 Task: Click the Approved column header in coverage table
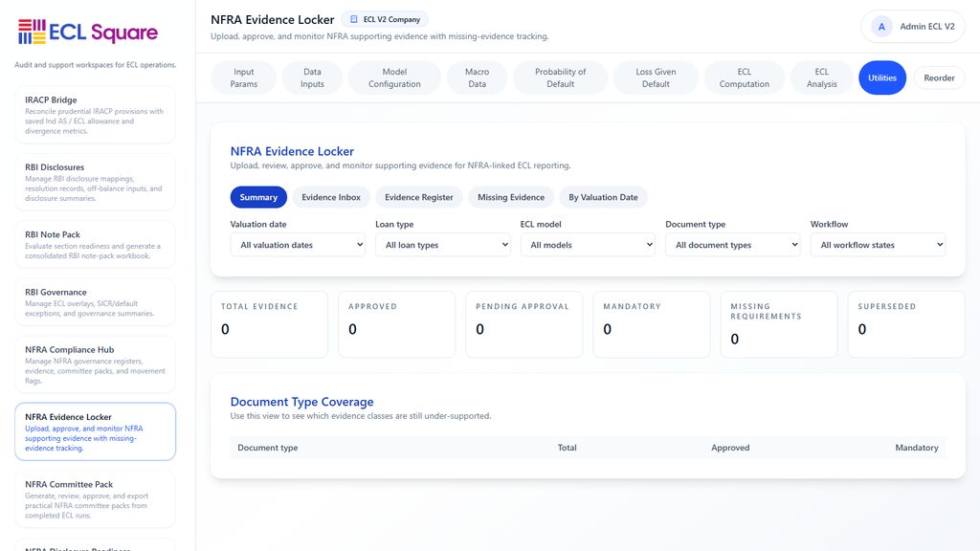tap(730, 448)
